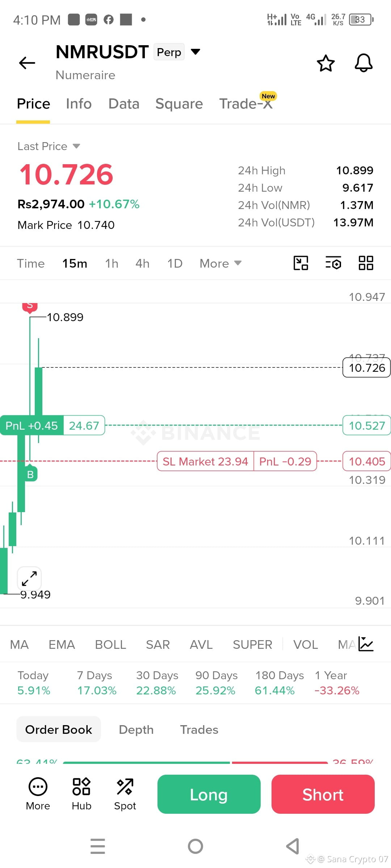Add NMRUSDT to favorites with star
Viewport: 391px width, 868px height.
(325, 63)
